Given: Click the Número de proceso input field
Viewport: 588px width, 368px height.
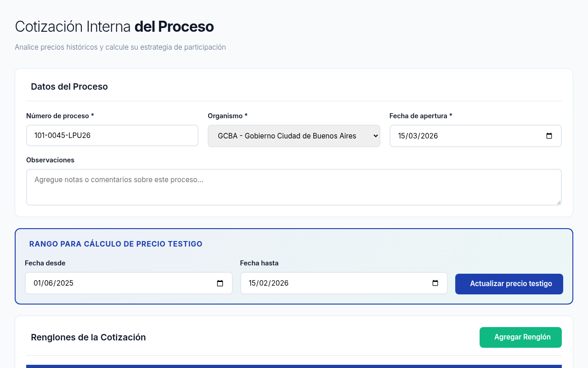Looking at the screenshot, I should (x=112, y=136).
